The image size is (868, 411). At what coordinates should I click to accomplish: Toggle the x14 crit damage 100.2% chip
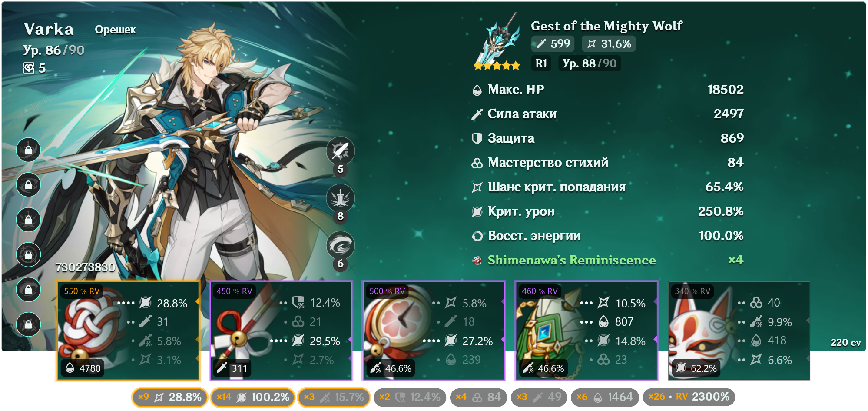[252, 397]
